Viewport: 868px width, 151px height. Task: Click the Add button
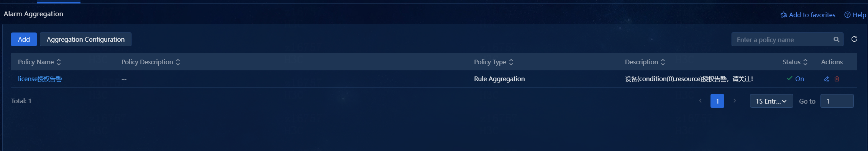click(x=24, y=39)
